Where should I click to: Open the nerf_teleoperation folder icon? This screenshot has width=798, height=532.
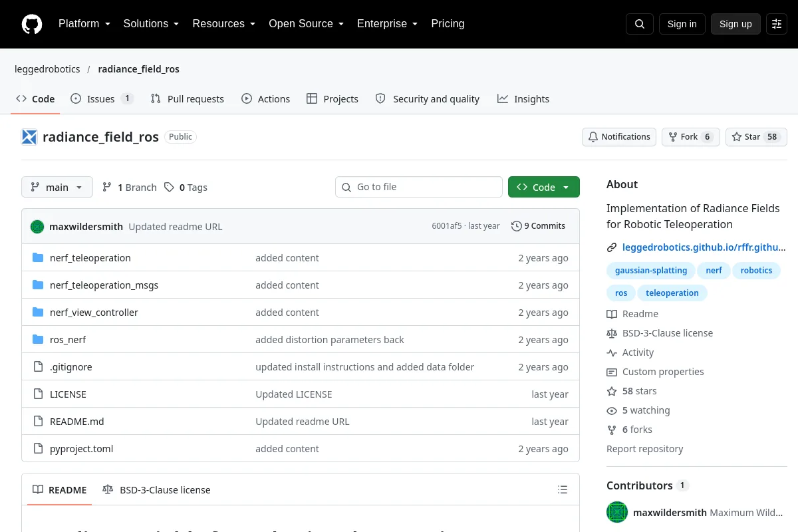coord(38,257)
